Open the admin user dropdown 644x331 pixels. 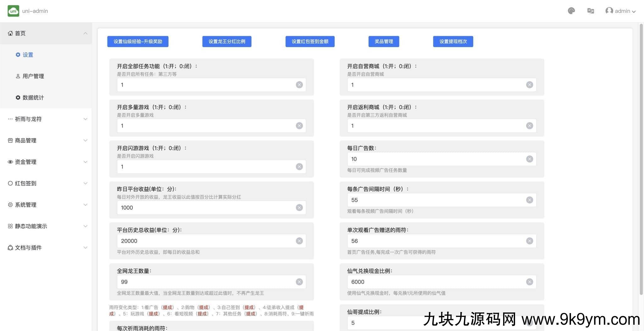(620, 11)
